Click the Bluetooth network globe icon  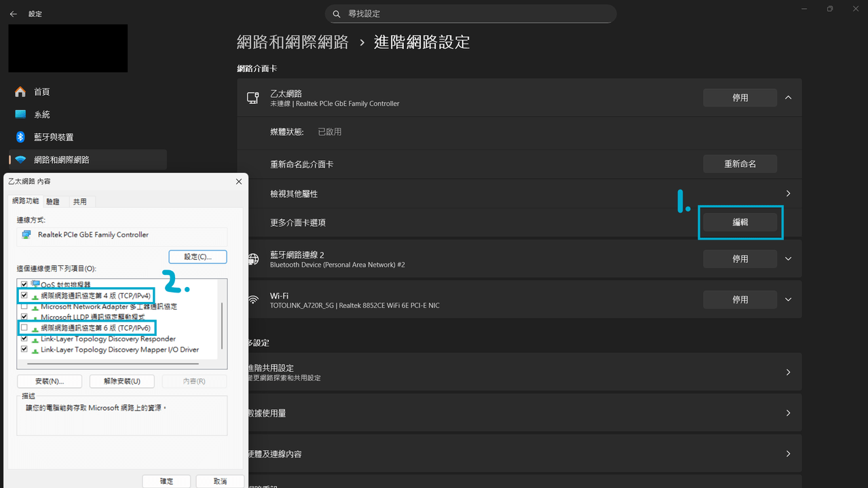click(x=253, y=259)
